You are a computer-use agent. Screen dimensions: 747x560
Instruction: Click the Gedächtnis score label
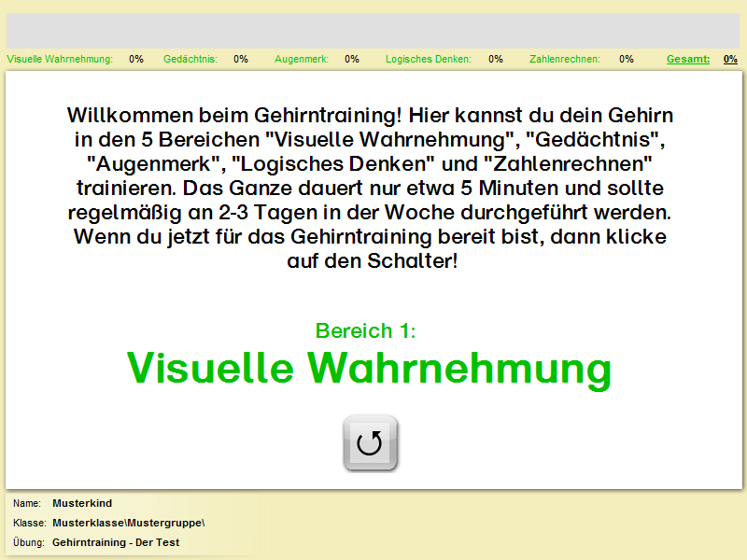190,59
